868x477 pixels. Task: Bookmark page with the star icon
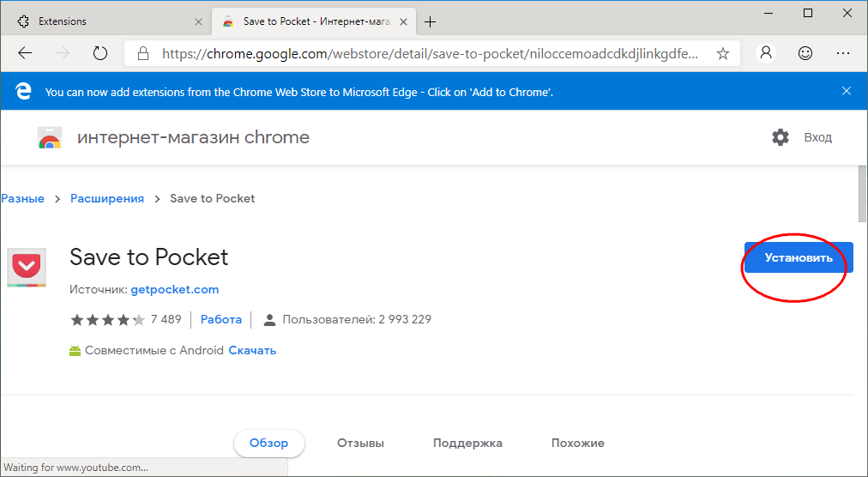point(723,53)
